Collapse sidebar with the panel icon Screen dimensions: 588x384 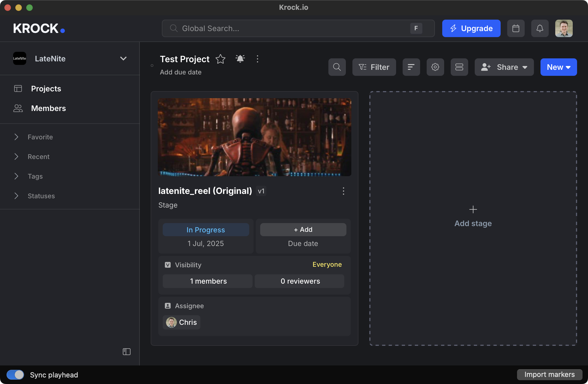click(x=127, y=352)
